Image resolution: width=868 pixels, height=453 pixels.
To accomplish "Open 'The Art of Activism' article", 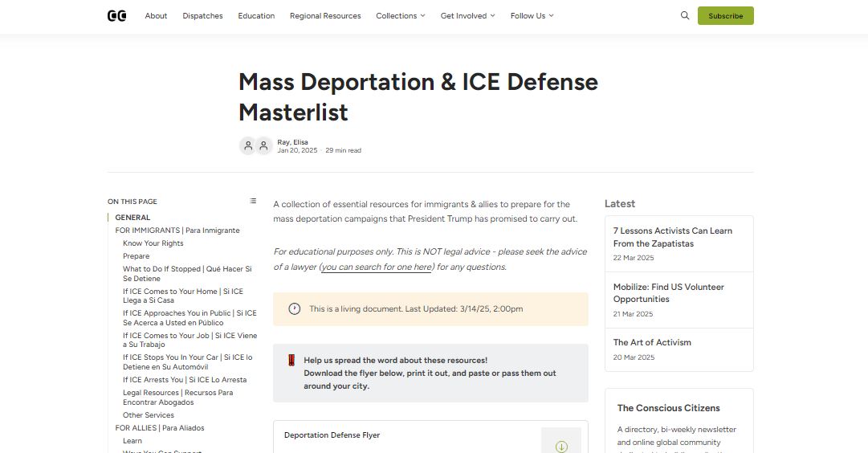I will tap(652, 342).
